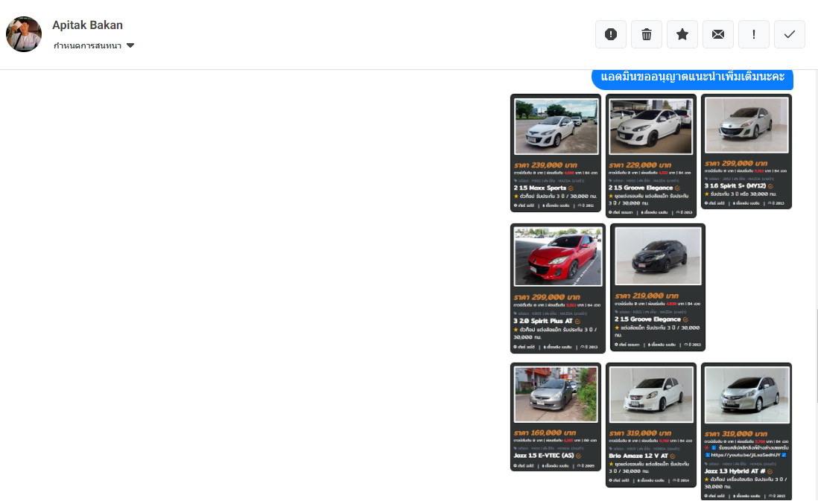Click the exclamation priority icon
Screen dimensions: 818x504
click(x=754, y=34)
